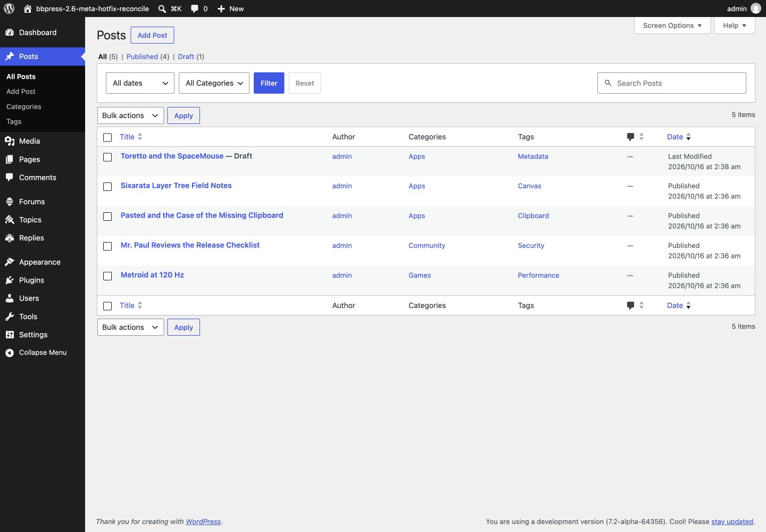Open the top Bulk actions dropdown
Viewport: 766px width, 532px height.
130,115
